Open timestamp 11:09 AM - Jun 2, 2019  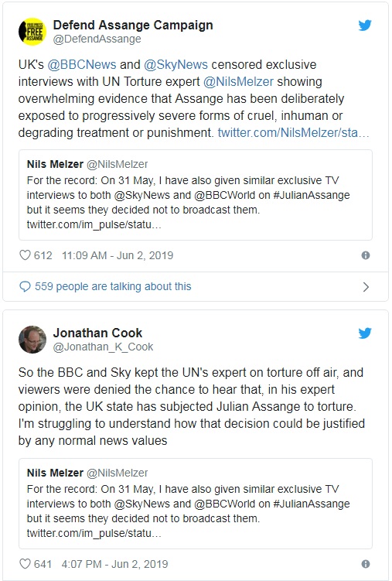click(x=118, y=255)
